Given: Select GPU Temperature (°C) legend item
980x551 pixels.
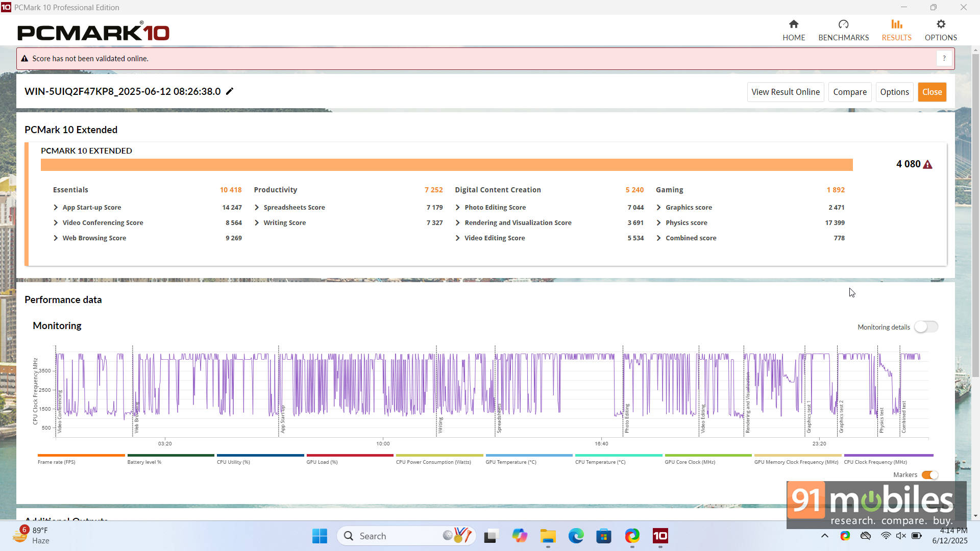Looking at the screenshot, I should 529,459.
